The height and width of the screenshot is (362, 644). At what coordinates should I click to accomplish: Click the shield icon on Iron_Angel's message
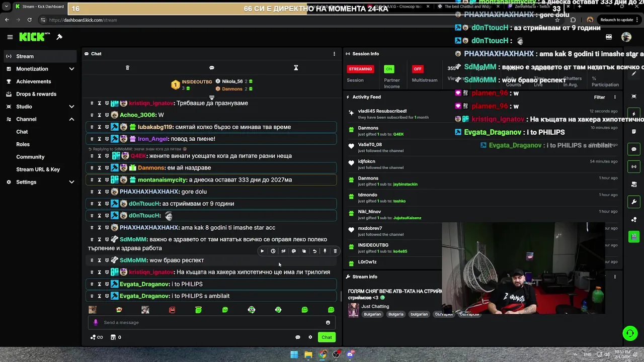pos(107,139)
